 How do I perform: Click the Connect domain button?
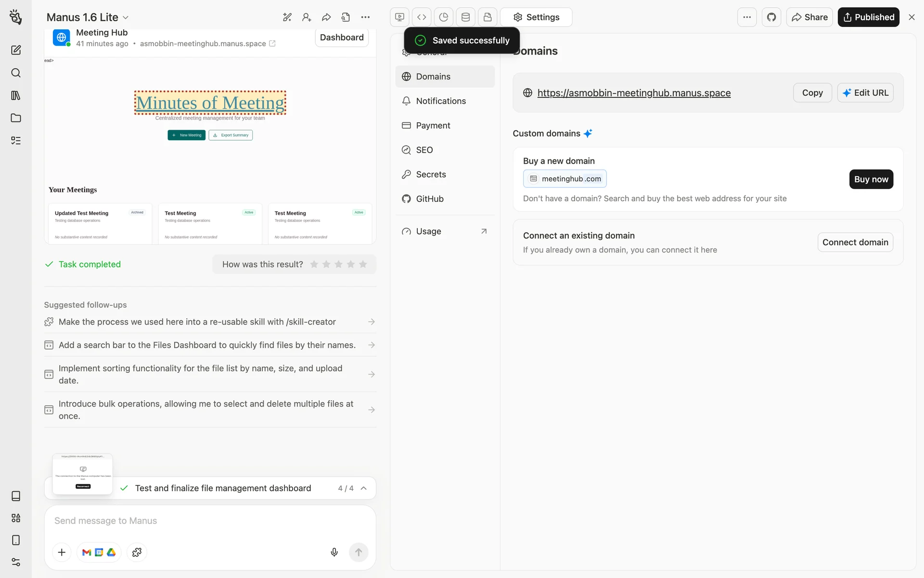(x=855, y=242)
